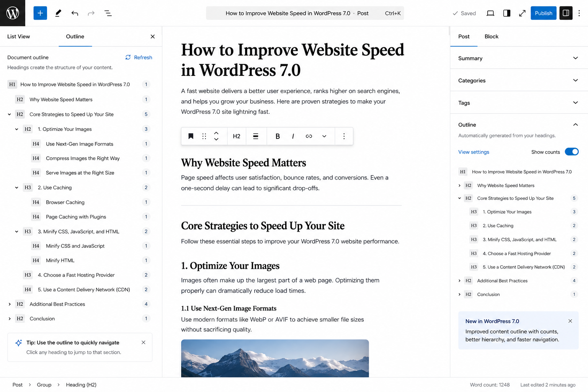The width and height of the screenshot is (588, 392).
Task: Jump to Use Next-Gen Image Formats heading
Action: [x=80, y=144]
